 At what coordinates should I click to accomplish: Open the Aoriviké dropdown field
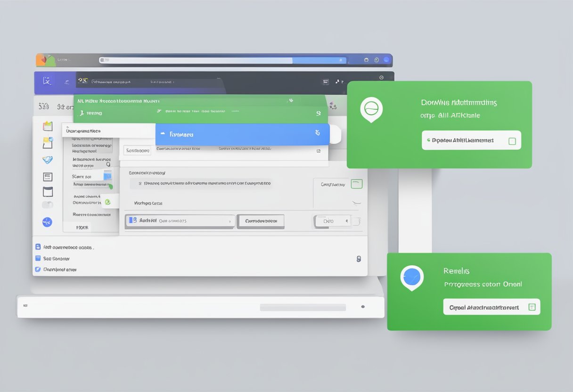(x=180, y=220)
